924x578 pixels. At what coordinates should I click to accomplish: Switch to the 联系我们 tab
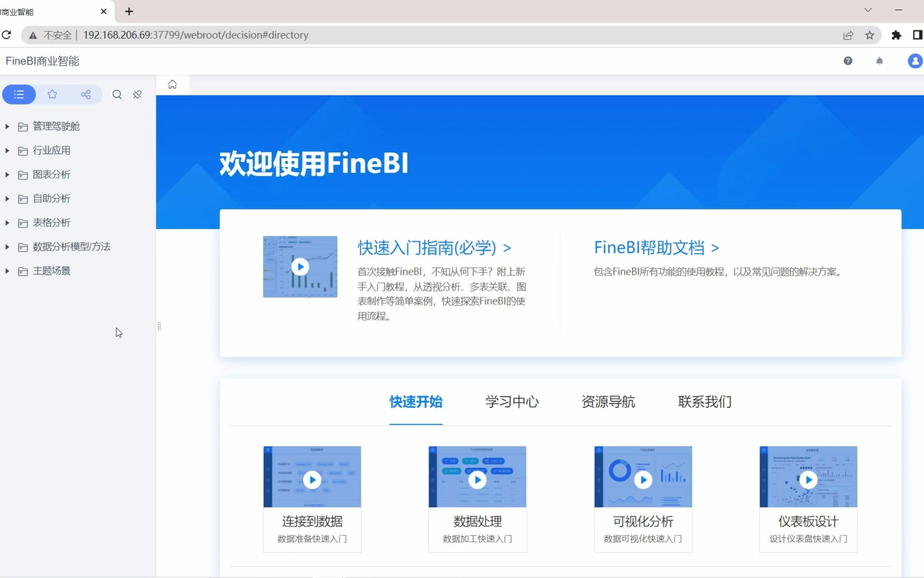pos(705,402)
